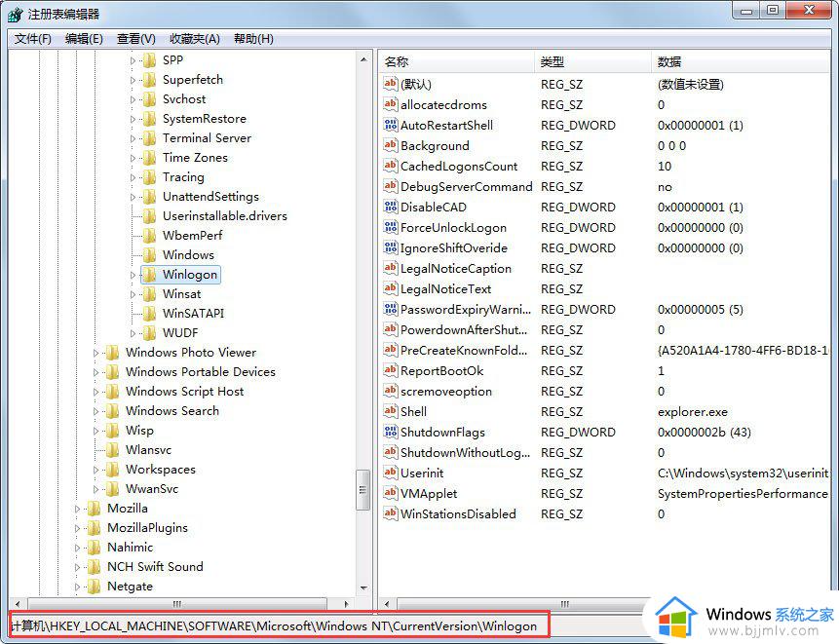This screenshot has width=839, height=644.
Task: Click the Tracing folder icon
Action: click(149, 177)
